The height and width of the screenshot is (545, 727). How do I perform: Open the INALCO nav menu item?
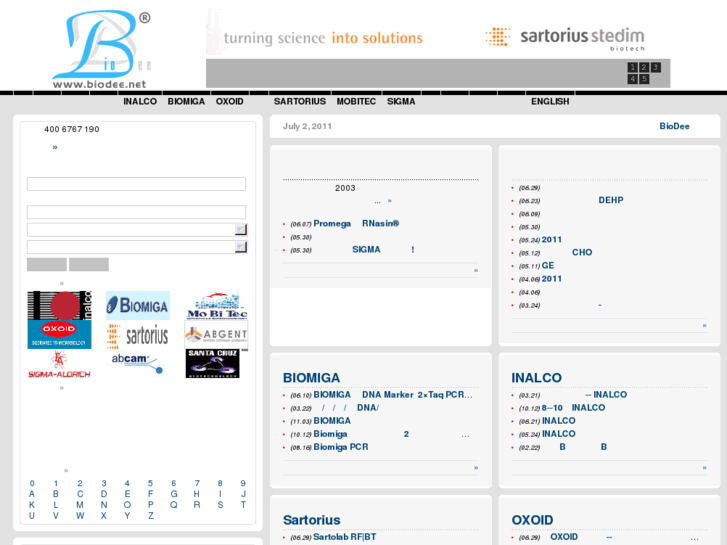[140, 102]
